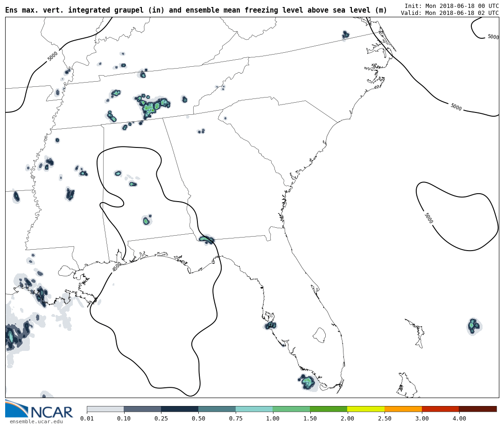
Task: Click the NCAR logo
Action: [x=39, y=410]
